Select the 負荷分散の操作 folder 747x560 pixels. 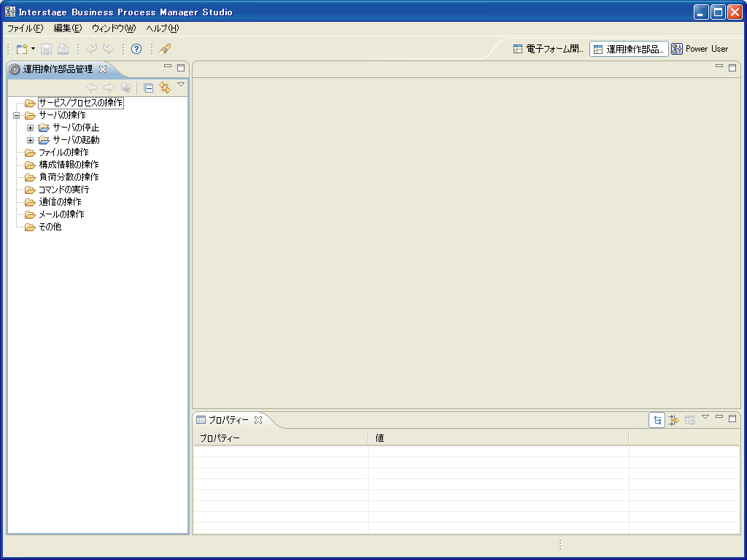coord(69,177)
